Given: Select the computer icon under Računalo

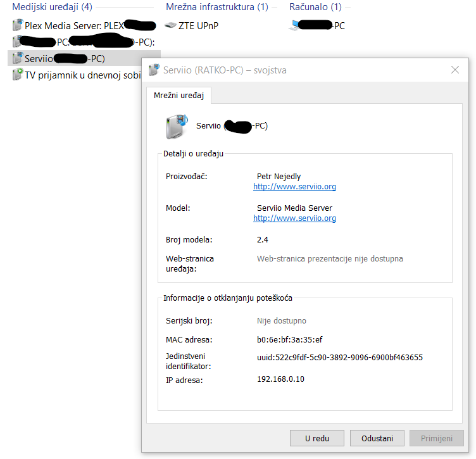Looking at the screenshot, I should (294, 25).
